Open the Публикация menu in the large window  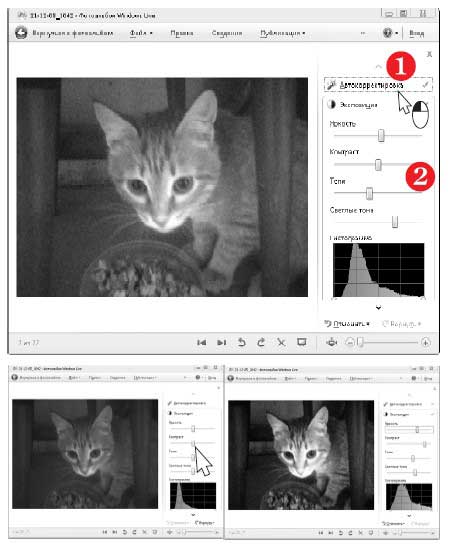[x=282, y=33]
